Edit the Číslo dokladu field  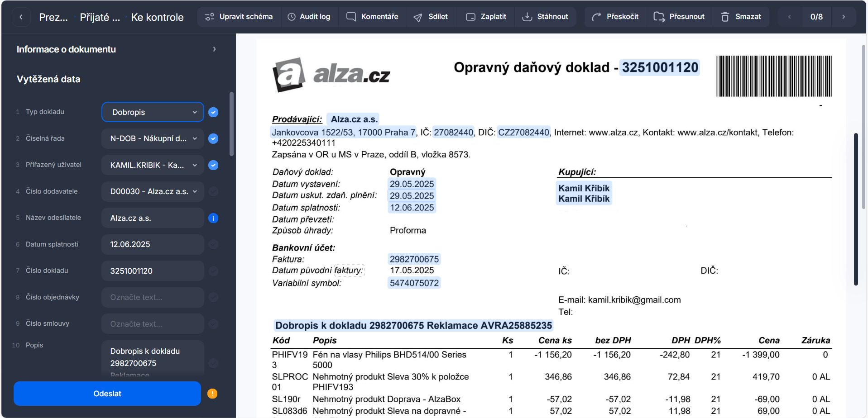tap(153, 271)
